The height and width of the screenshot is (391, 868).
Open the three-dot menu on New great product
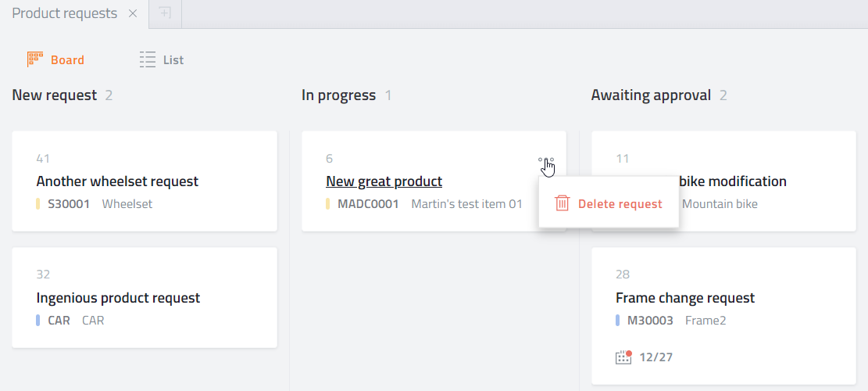[x=546, y=160]
